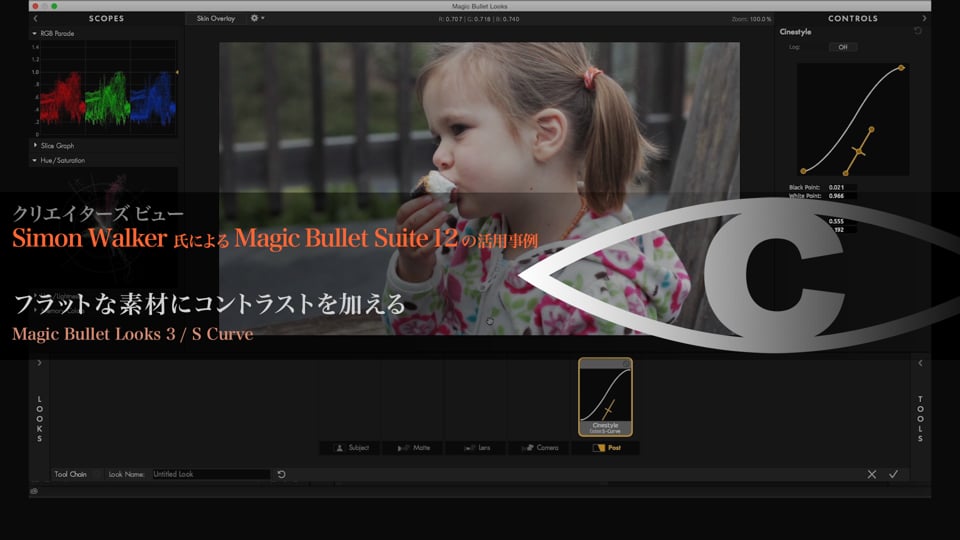Switch to the Lens stage tab
The image size is (960, 540).
(477, 448)
